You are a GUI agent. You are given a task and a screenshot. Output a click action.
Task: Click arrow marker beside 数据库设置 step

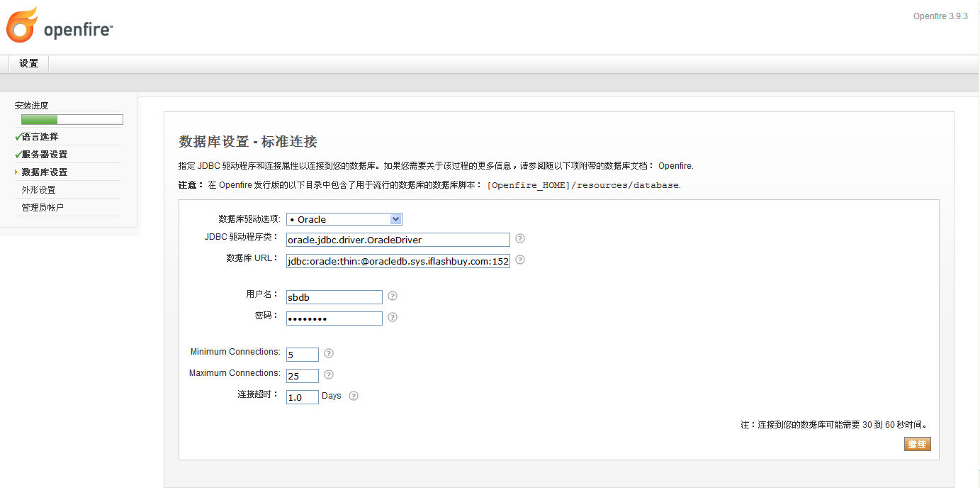click(16, 172)
